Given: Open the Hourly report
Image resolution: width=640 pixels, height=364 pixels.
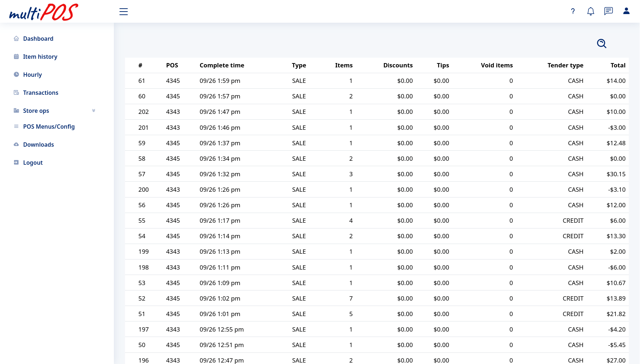Looking at the screenshot, I should tap(32, 75).
